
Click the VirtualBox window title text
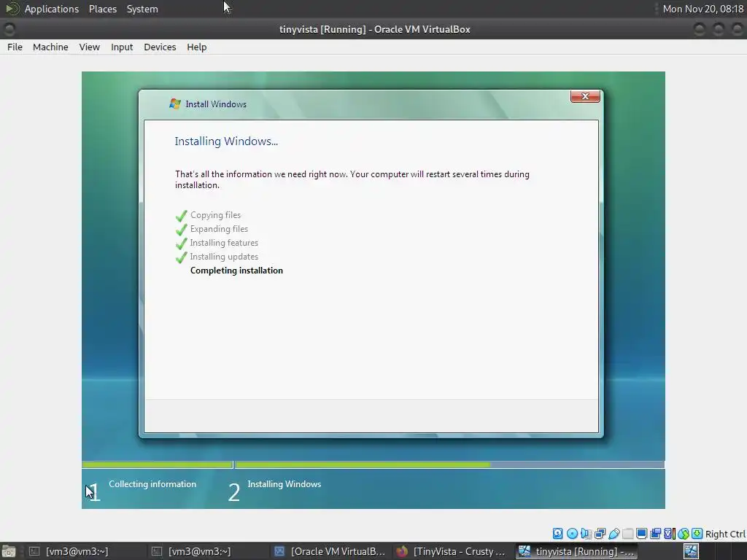[375, 29]
